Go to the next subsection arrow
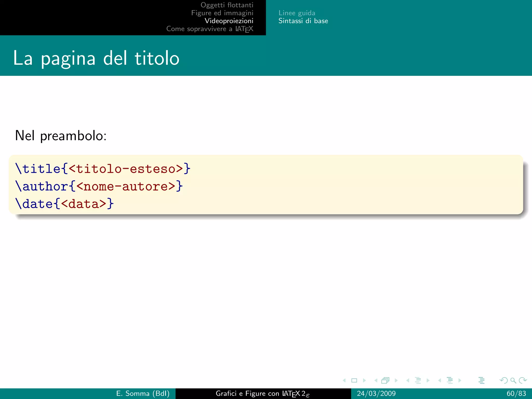532x399 pixels. point(428,381)
